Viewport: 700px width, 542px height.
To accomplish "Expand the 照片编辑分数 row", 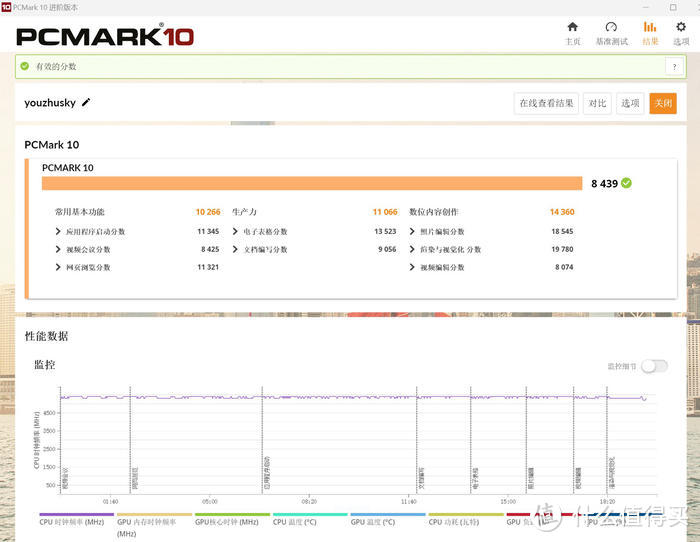I will (x=412, y=231).
